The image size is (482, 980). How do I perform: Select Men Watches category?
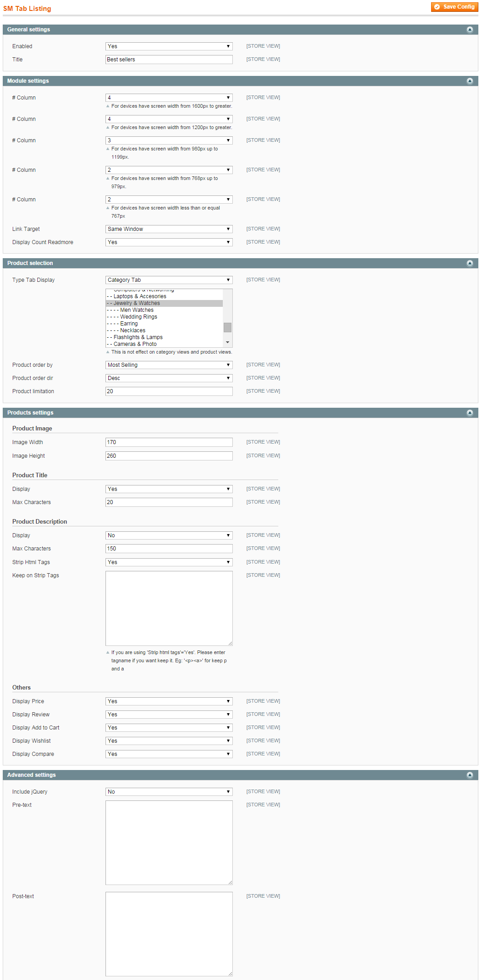point(164,310)
